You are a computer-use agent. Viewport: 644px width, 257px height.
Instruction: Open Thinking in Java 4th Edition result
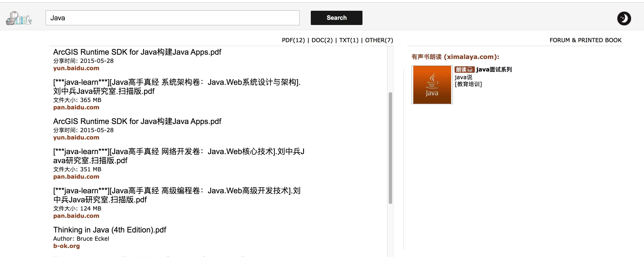point(110,230)
